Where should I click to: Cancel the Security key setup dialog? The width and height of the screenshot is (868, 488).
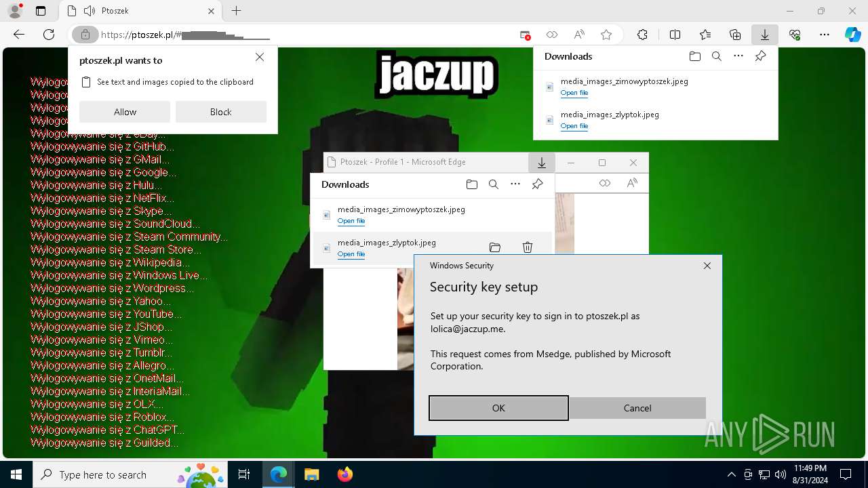click(637, 408)
